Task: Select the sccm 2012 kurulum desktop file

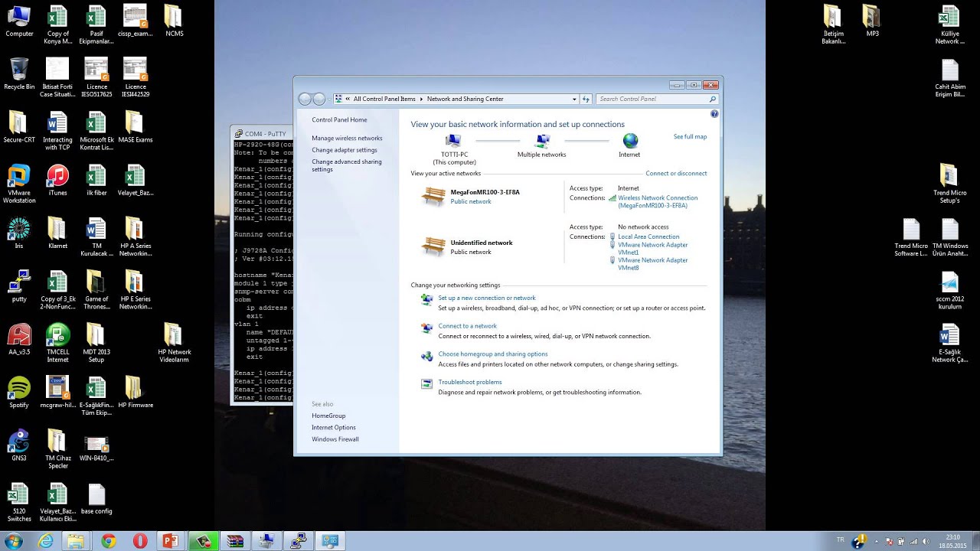Action: click(949, 291)
